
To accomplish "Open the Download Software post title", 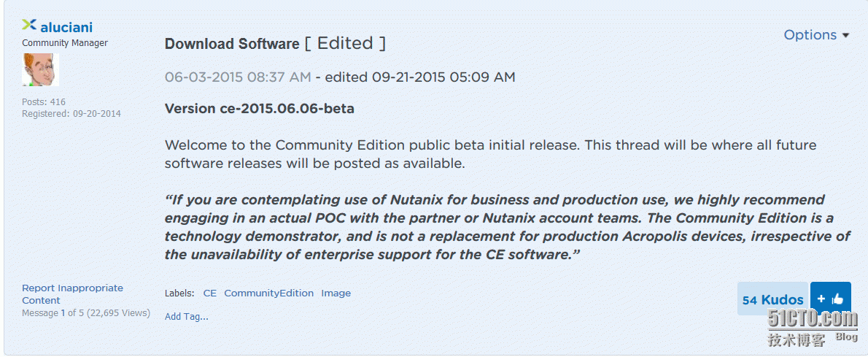I will 232,44.
